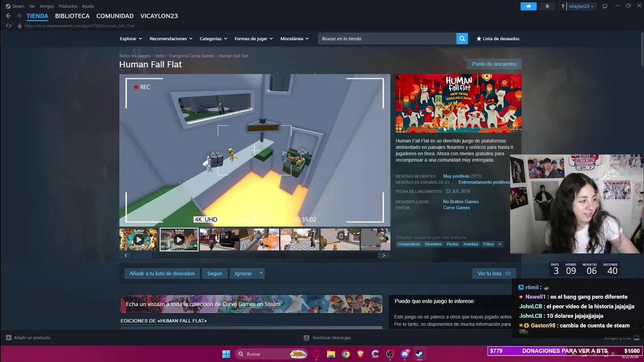Go to the TIENDA tab

pyautogui.click(x=37, y=16)
